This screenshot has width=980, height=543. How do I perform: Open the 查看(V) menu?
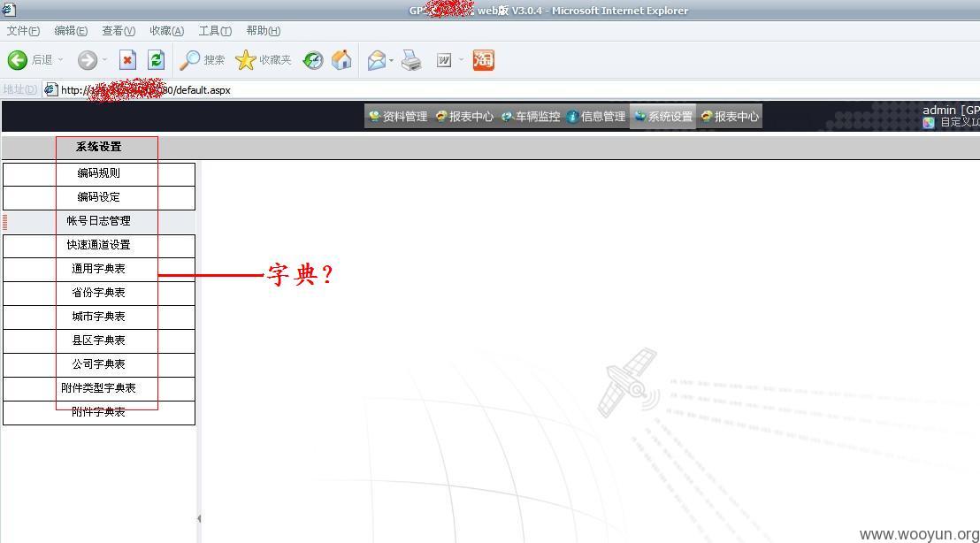click(119, 31)
